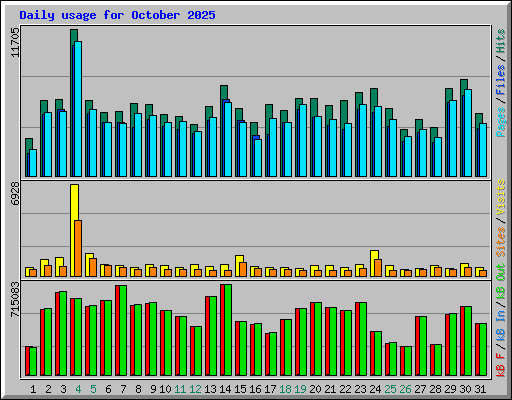
Task: Select day 13 on the x-axis
Action: point(210,389)
